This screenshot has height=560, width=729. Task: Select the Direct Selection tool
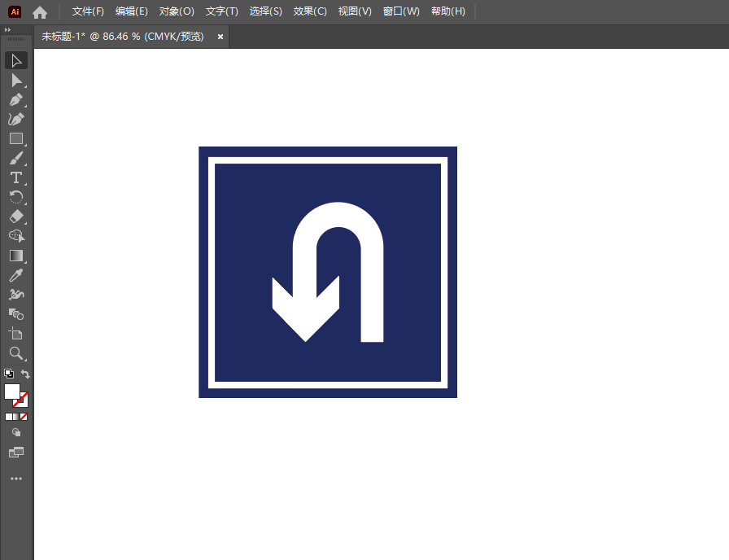coord(16,80)
